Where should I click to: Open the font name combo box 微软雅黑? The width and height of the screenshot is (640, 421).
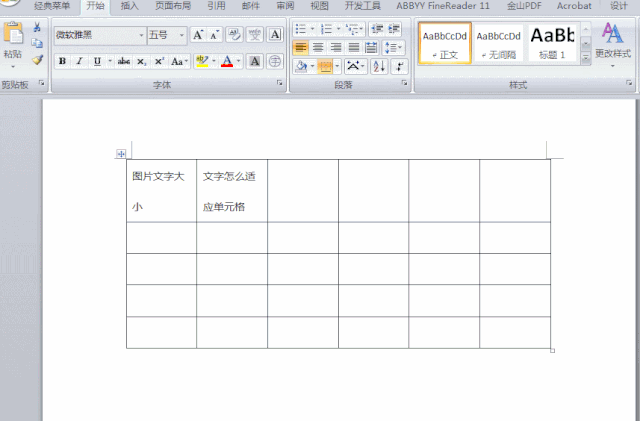coord(100,35)
